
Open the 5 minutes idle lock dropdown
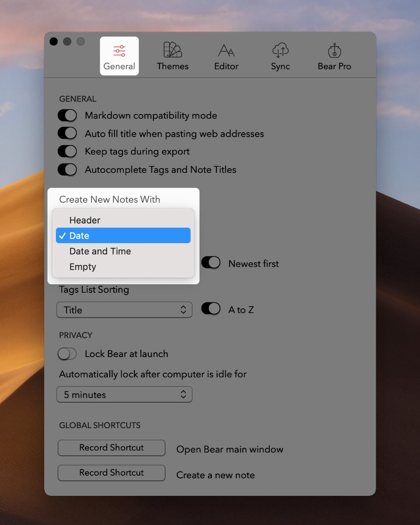pyautogui.click(x=124, y=395)
